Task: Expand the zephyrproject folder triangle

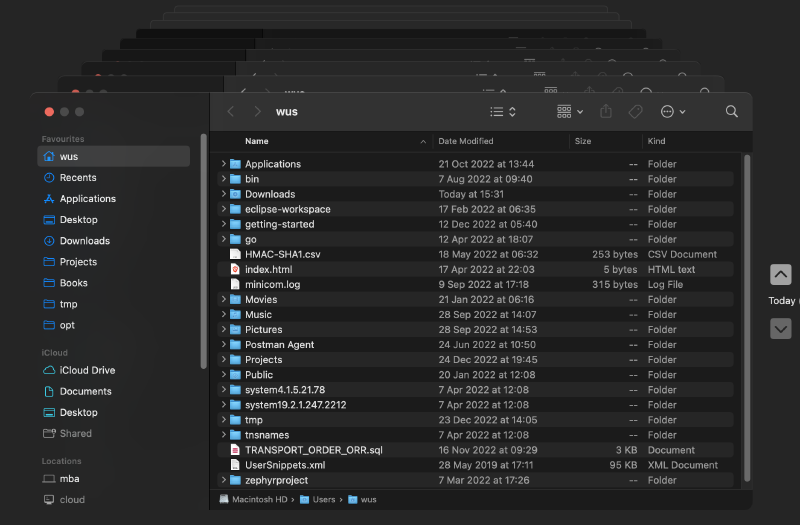Action: 224,480
